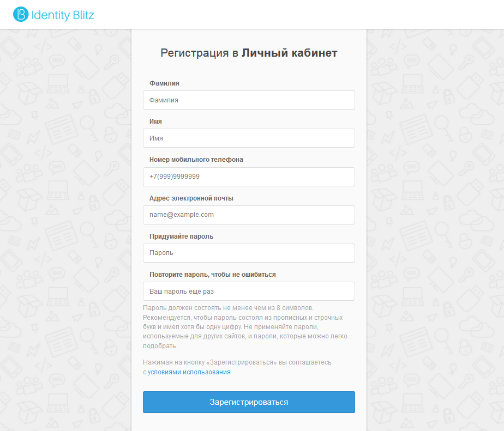Click the 'Фамилия' label above the field

pyautogui.click(x=164, y=83)
